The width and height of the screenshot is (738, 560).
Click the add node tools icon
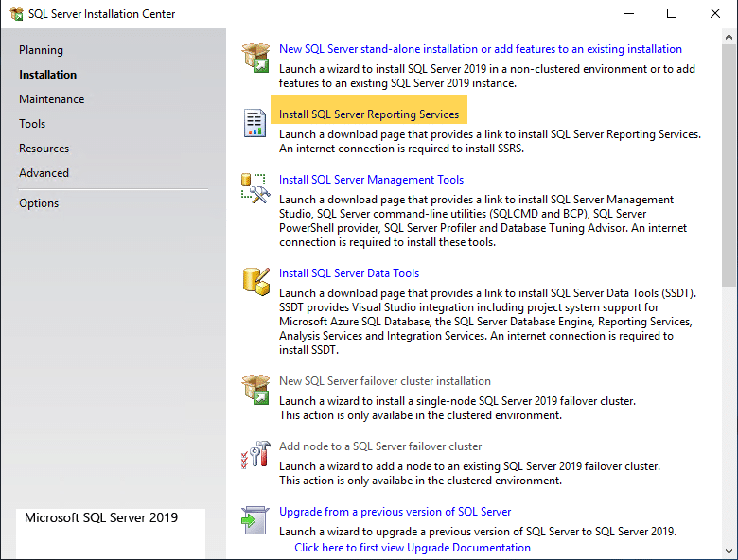click(x=255, y=454)
